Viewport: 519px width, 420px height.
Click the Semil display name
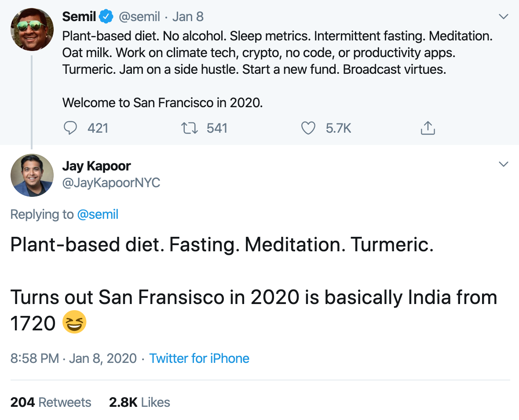[x=79, y=17]
